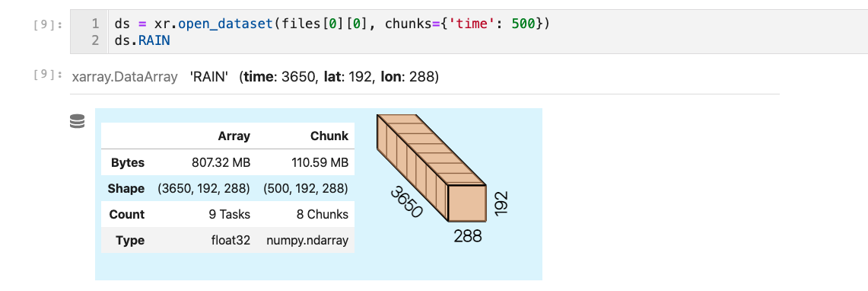The height and width of the screenshot is (291, 868).
Task: Click the 3650 time dimension label on the cube
Action: click(407, 202)
